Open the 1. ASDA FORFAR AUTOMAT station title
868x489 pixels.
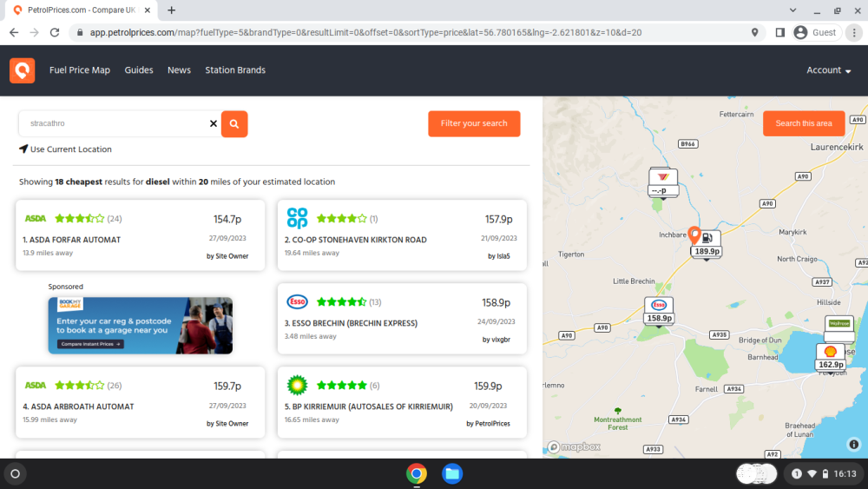point(71,240)
